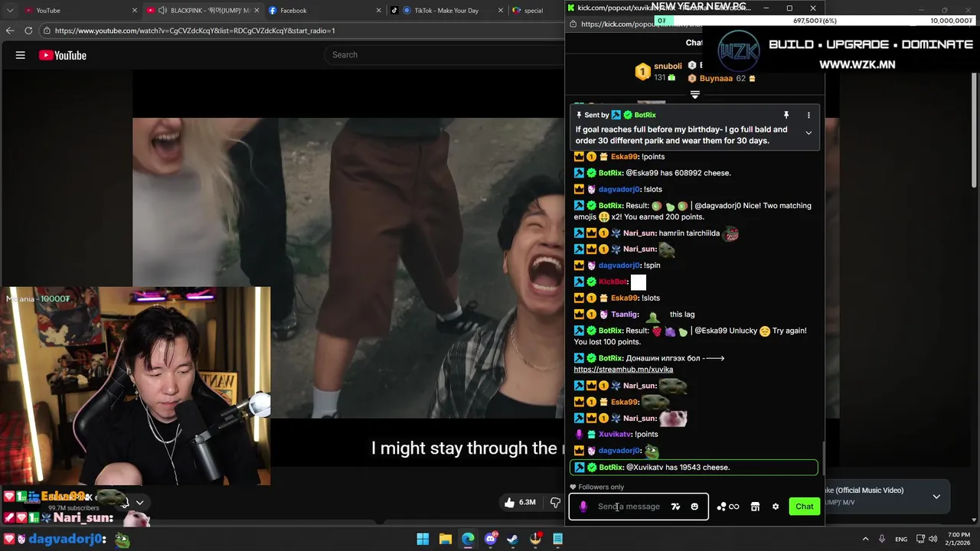Viewport: 980px width, 551px height.
Task: Expand the Official Music Video playlist panel chevron
Action: [936, 497]
